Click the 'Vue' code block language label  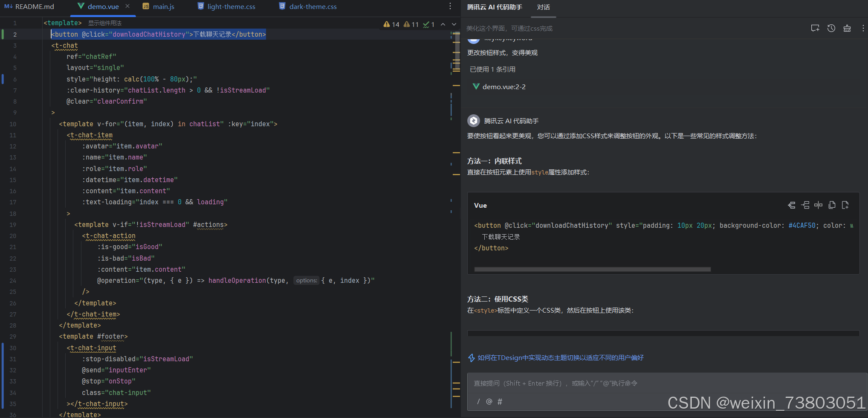coord(480,205)
